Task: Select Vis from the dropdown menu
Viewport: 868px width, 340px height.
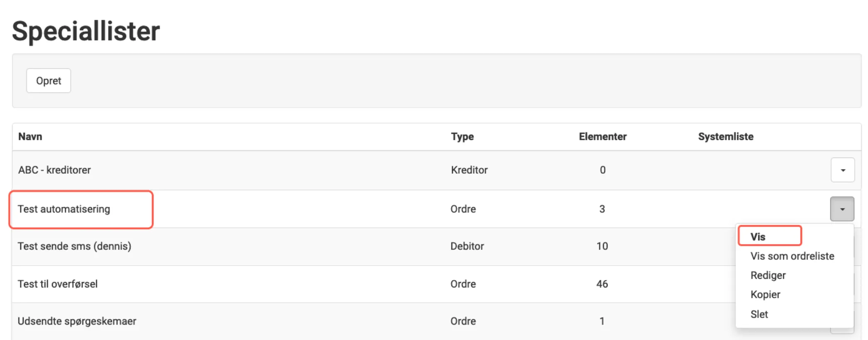Action: (x=758, y=237)
